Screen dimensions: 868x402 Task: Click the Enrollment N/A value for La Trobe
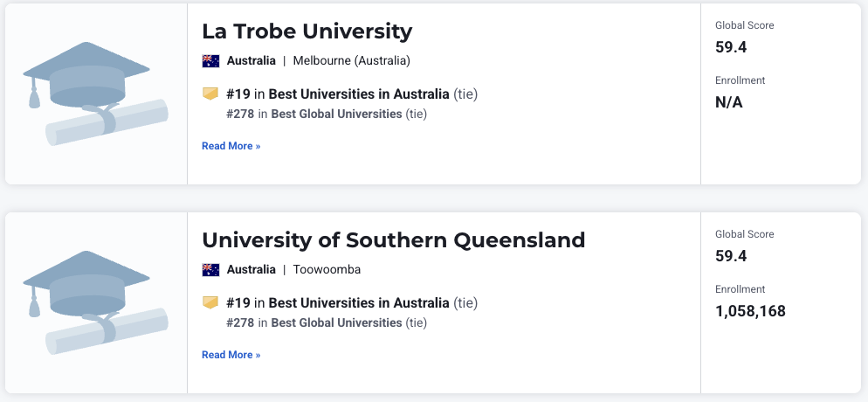coord(729,102)
